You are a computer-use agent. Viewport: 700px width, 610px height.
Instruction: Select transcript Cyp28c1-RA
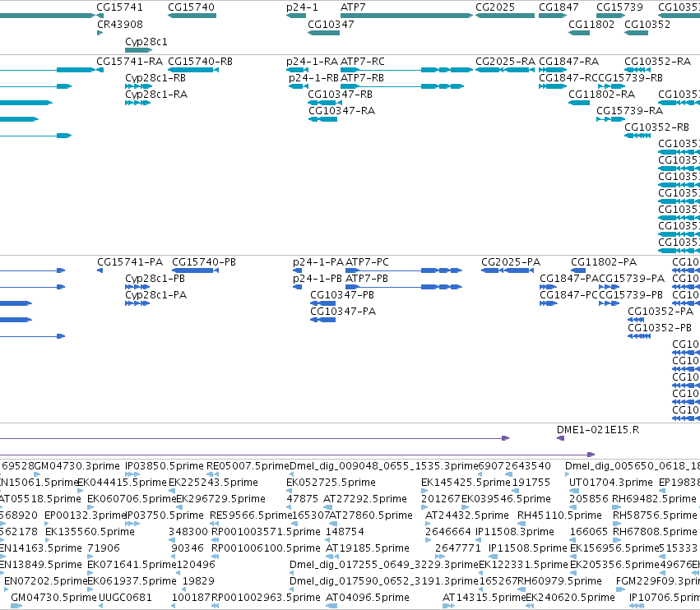click(138, 103)
